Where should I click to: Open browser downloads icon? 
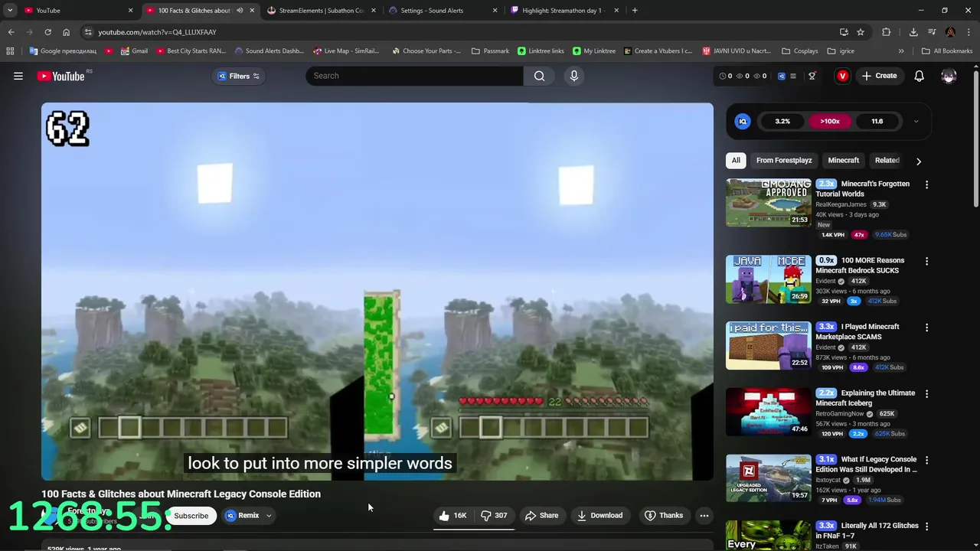tap(913, 32)
